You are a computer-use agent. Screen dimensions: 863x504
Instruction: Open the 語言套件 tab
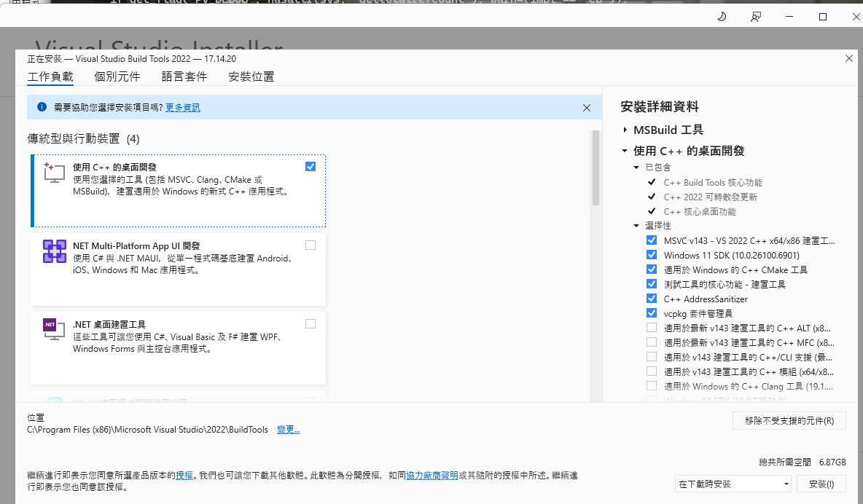(184, 76)
